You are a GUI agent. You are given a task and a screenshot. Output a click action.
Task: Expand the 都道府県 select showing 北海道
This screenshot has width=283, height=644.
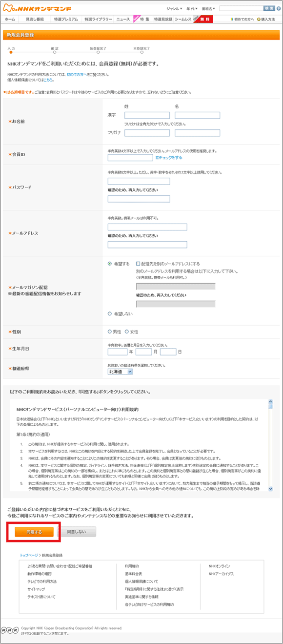point(120,372)
